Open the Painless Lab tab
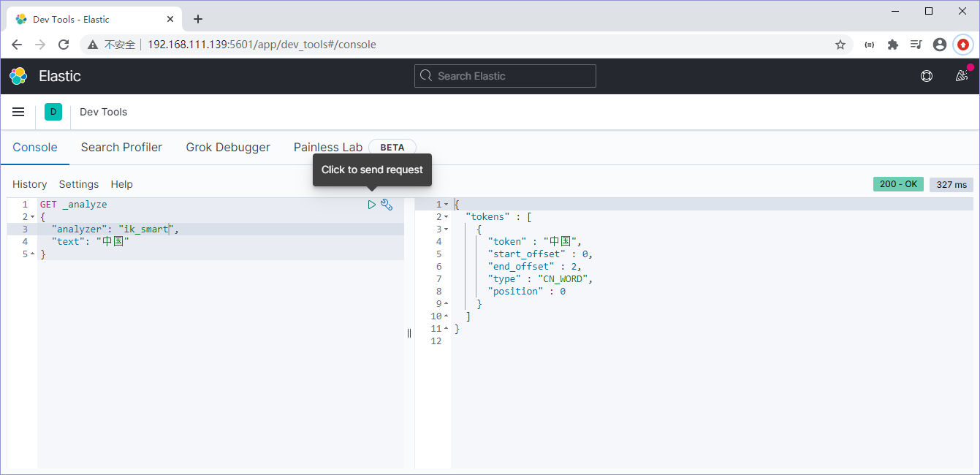 [328, 147]
